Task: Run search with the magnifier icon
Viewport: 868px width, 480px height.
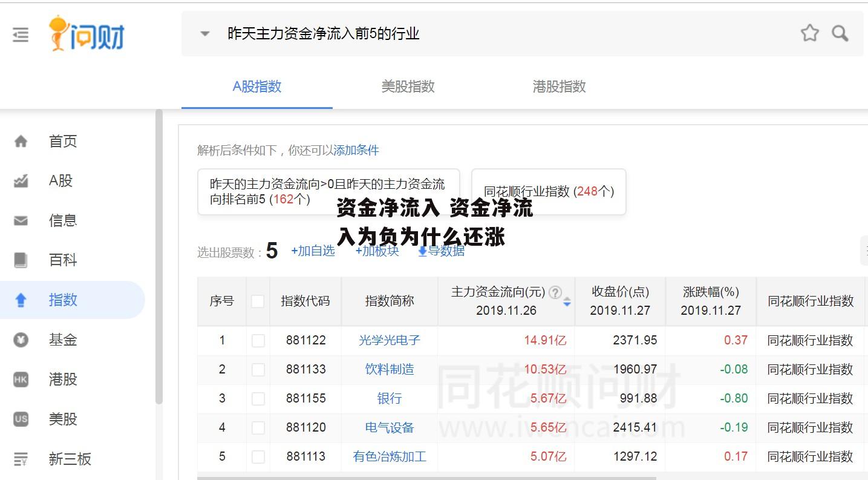Action: (x=840, y=33)
